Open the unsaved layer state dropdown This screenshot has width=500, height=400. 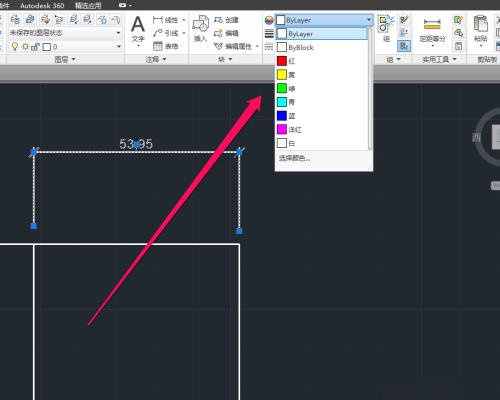click(x=65, y=33)
